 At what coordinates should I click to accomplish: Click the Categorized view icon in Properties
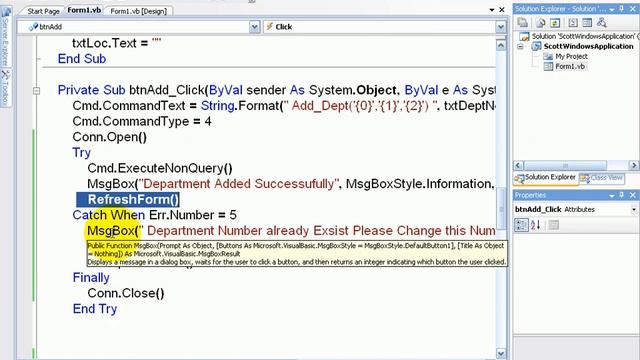coord(521,225)
